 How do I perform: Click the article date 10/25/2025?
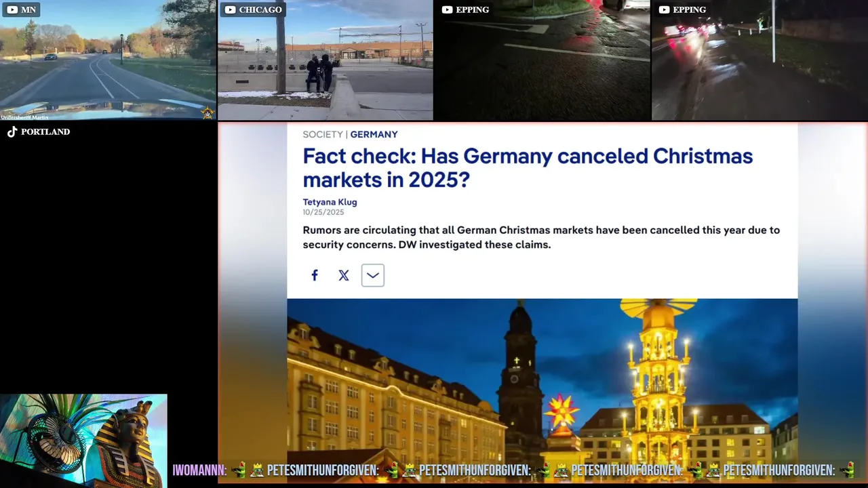point(323,212)
